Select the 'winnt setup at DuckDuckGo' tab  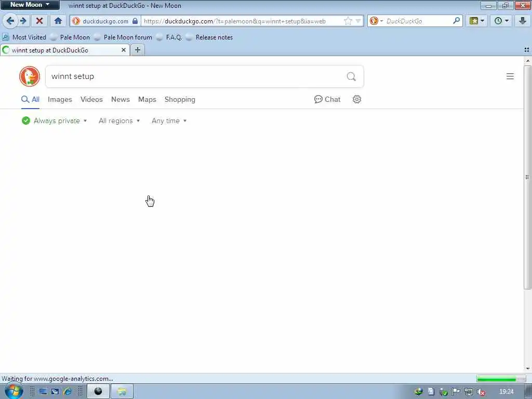coord(64,50)
